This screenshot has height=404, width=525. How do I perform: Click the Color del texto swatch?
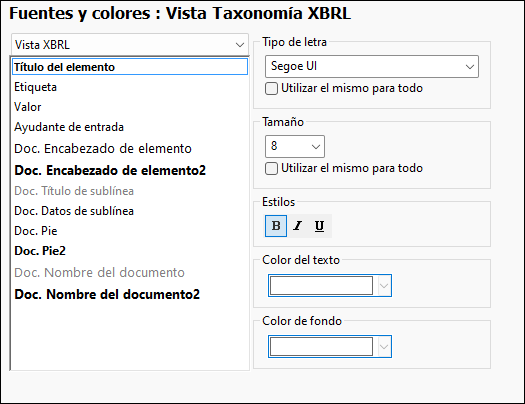pyautogui.click(x=321, y=286)
